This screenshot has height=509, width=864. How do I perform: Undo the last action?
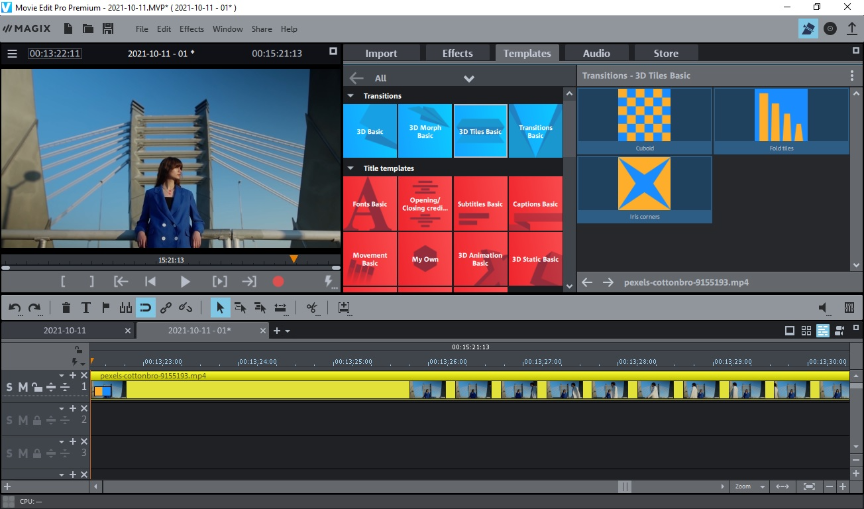pyautogui.click(x=15, y=308)
